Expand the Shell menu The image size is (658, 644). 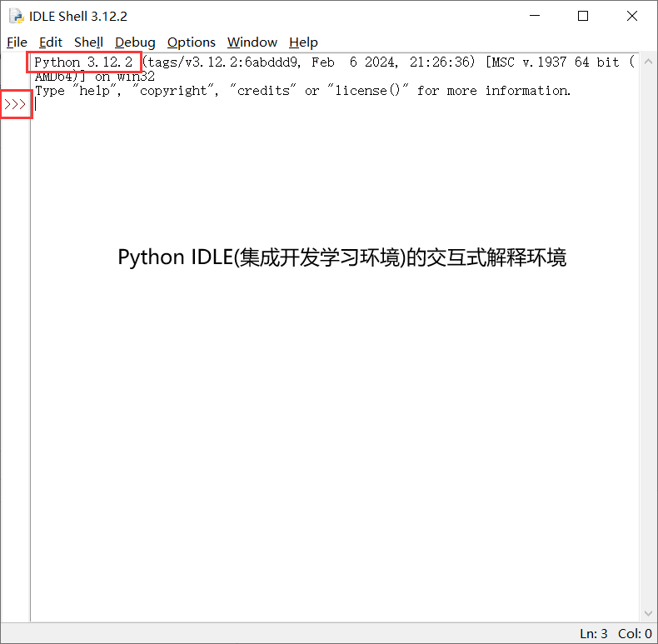coord(88,42)
